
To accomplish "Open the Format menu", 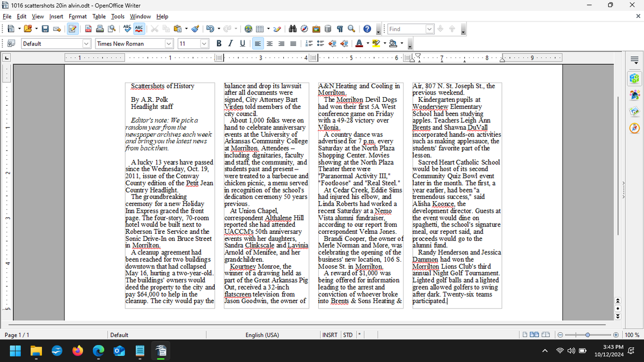I will (78, 17).
